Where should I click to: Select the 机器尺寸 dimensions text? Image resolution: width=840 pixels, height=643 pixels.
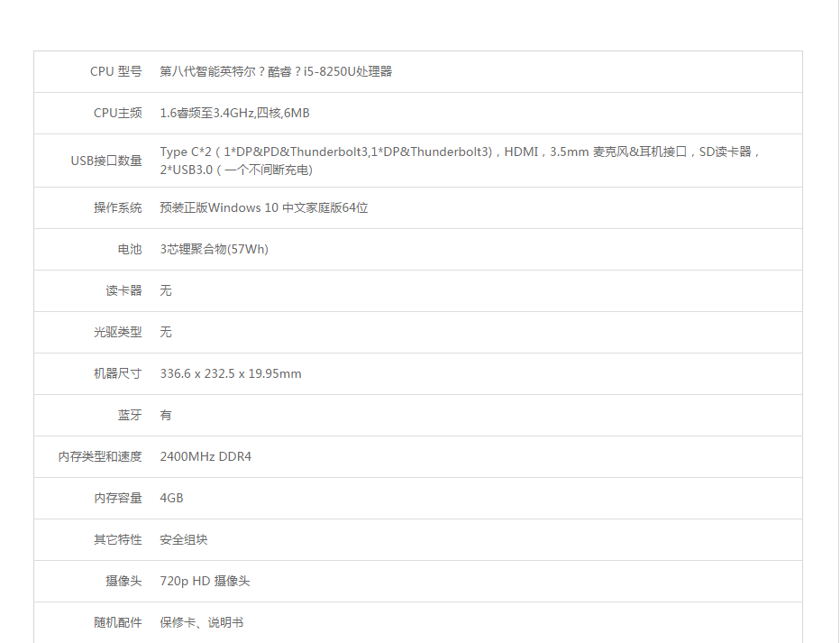click(x=230, y=373)
